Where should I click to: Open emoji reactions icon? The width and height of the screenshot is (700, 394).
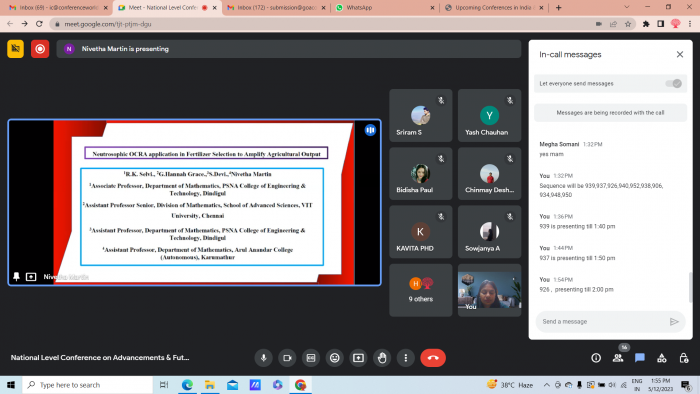[334, 358]
